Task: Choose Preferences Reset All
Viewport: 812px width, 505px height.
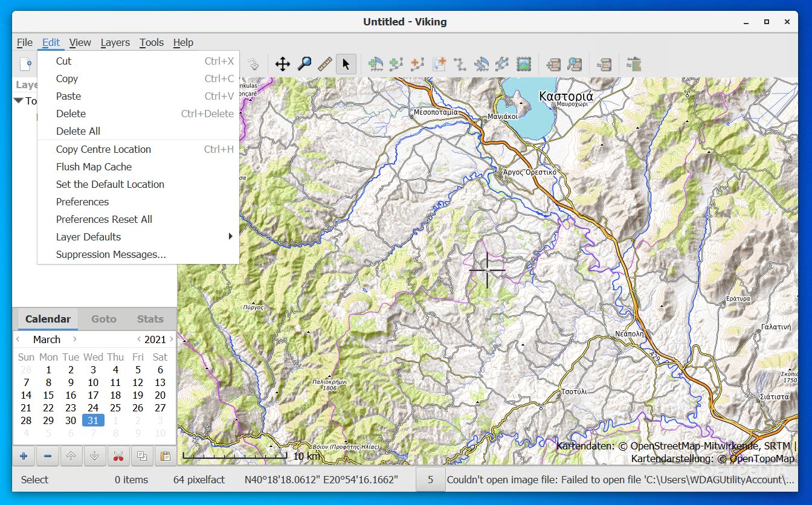Action: (138, 219)
